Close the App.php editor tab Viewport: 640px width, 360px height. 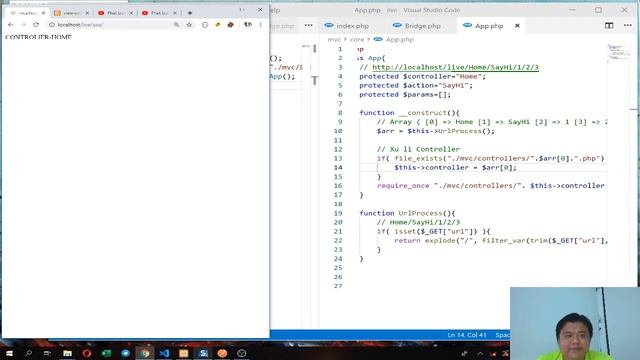coord(517,26)
